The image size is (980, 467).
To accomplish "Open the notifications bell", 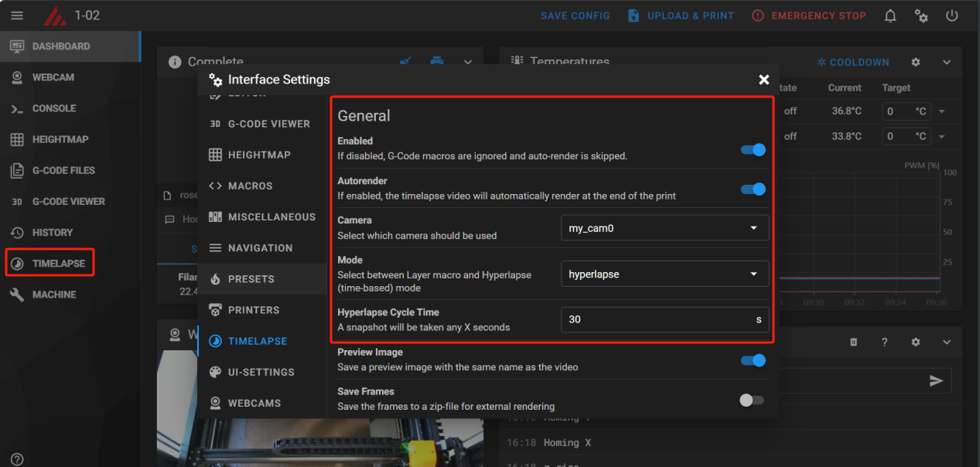I will (x=890, y=15).
